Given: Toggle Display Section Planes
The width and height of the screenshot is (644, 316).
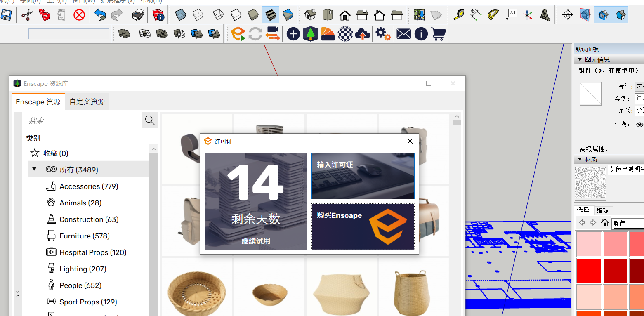Looking at the screenshot, I should [585, 15].
